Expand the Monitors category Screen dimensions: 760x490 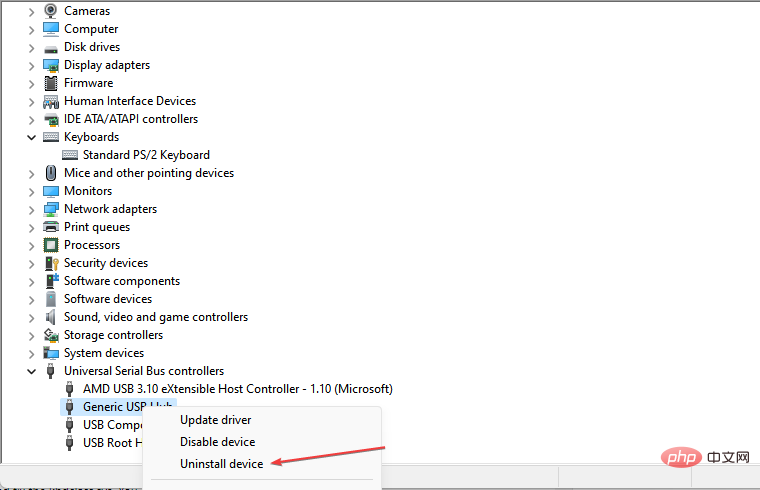[32, 192]
